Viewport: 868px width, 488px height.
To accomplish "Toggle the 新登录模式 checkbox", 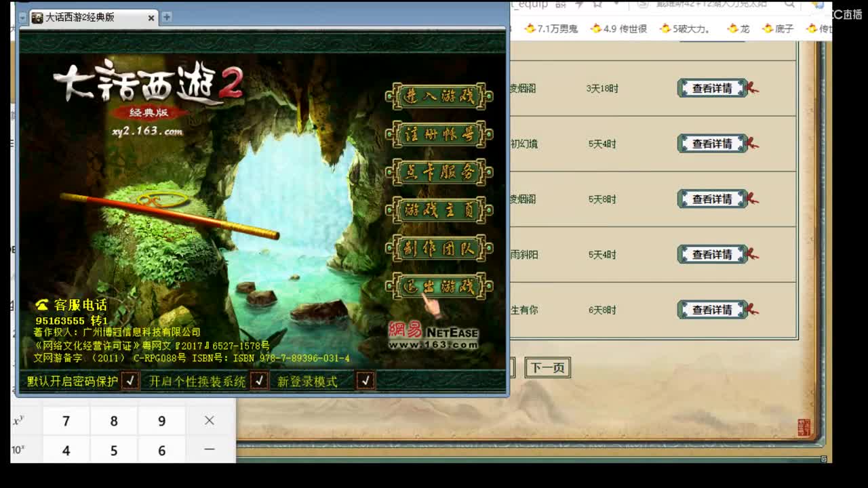I will (366, 381).
